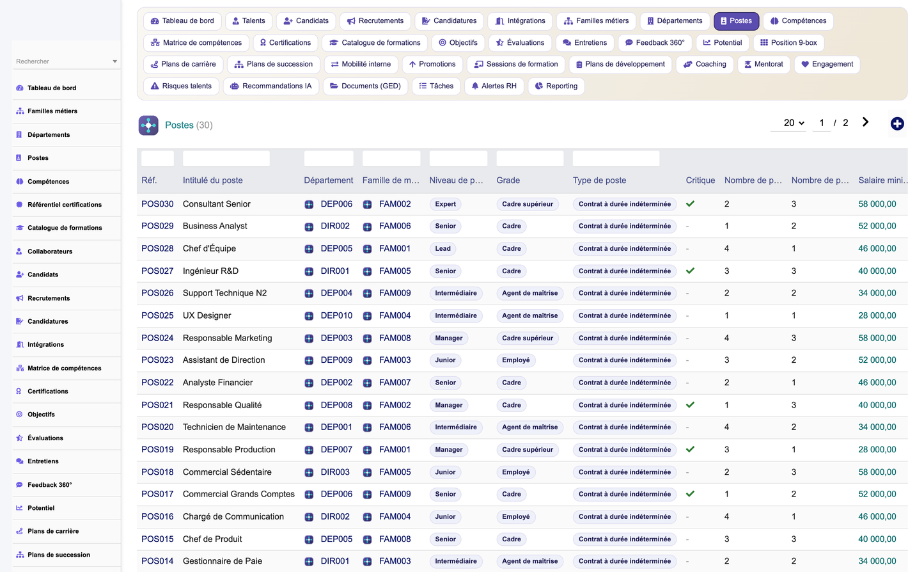
Task: Open the POS028 reference link
Action: click(x=157, y=248)
